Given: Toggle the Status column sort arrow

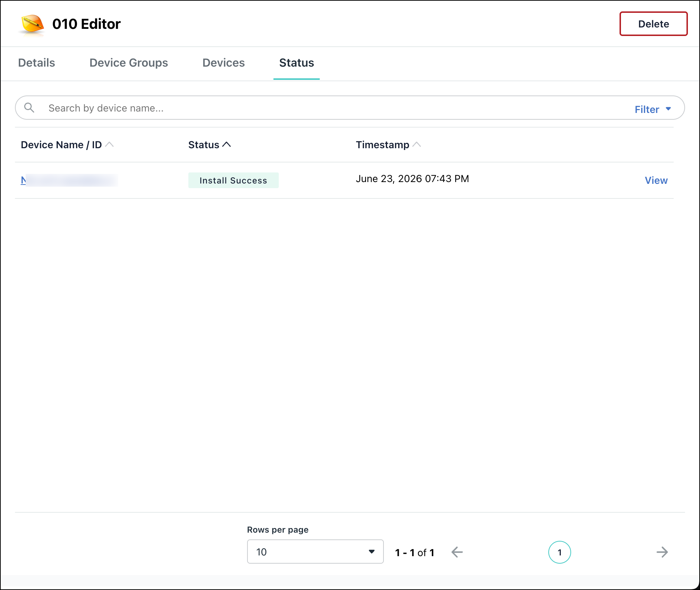Looking at the screenshot, I should (x=226, y=145).
